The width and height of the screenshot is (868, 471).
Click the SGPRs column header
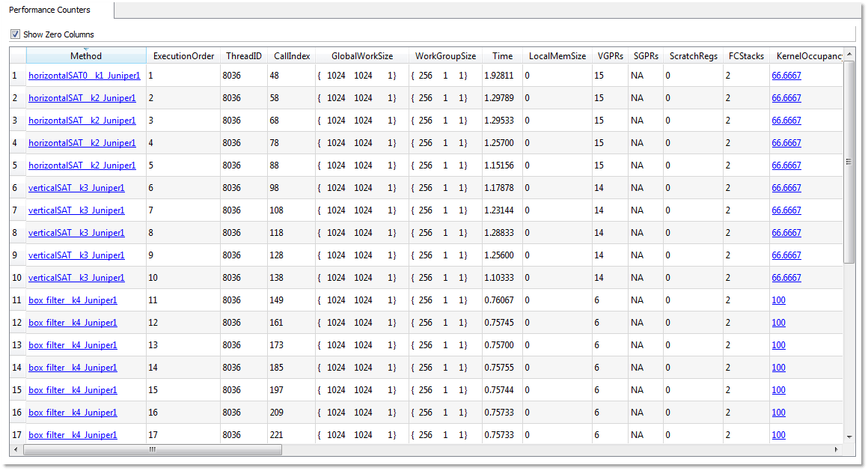646,56
